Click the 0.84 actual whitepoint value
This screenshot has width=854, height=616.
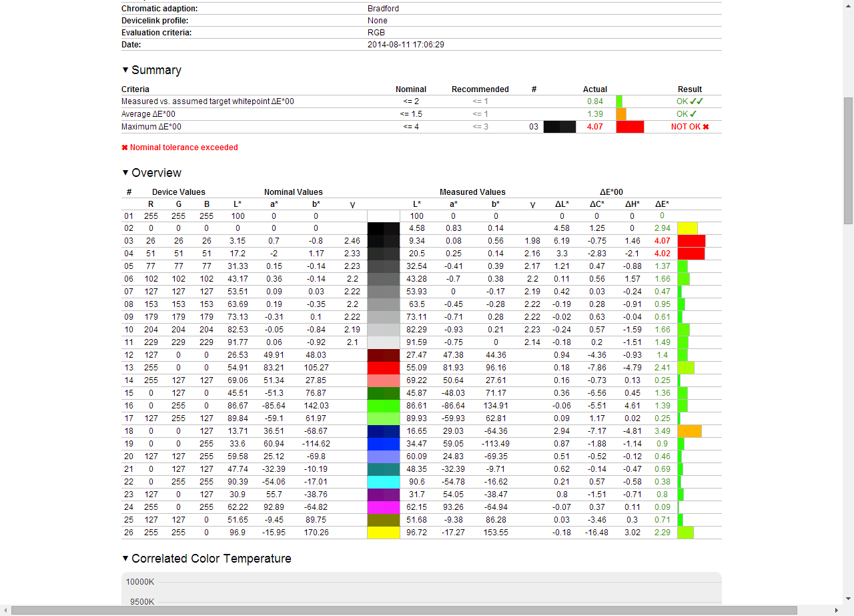click(595, 101)
